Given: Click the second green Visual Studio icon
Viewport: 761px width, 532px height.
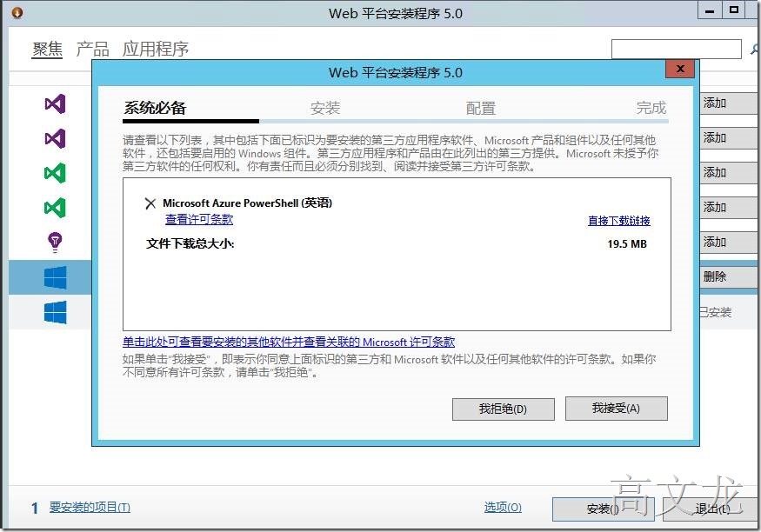Looking at the screenshot, I should click(55, 208).
